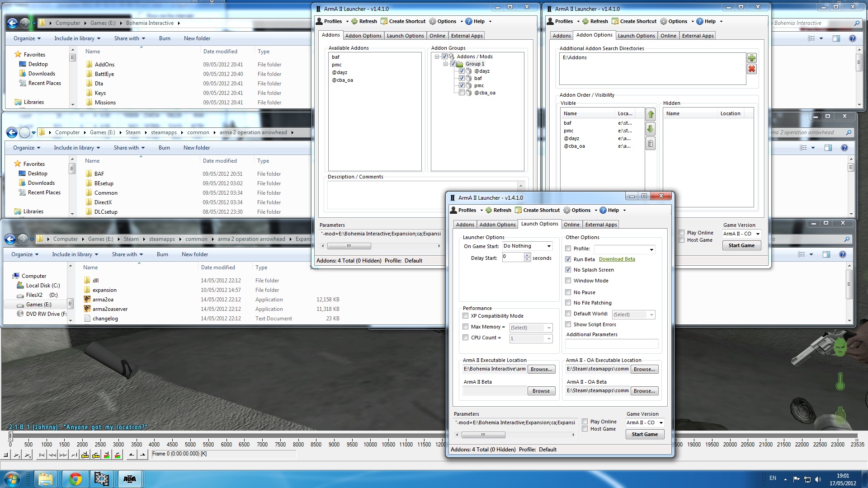Follow the Download Beta link

tap(617, 259)
